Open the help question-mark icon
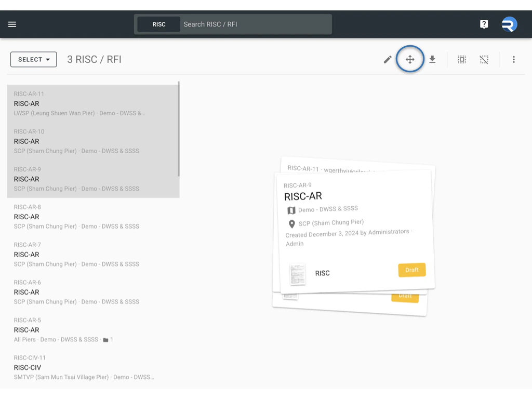532x399 pixels. 484,24
